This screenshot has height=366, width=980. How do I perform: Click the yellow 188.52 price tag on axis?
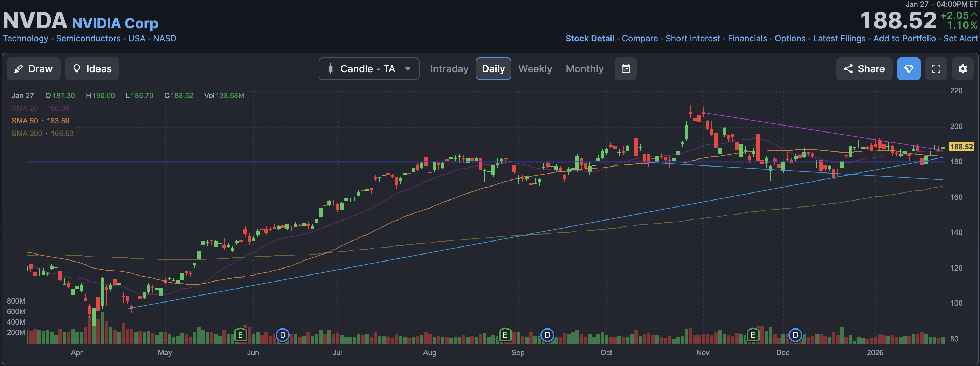tap(961, 147)
